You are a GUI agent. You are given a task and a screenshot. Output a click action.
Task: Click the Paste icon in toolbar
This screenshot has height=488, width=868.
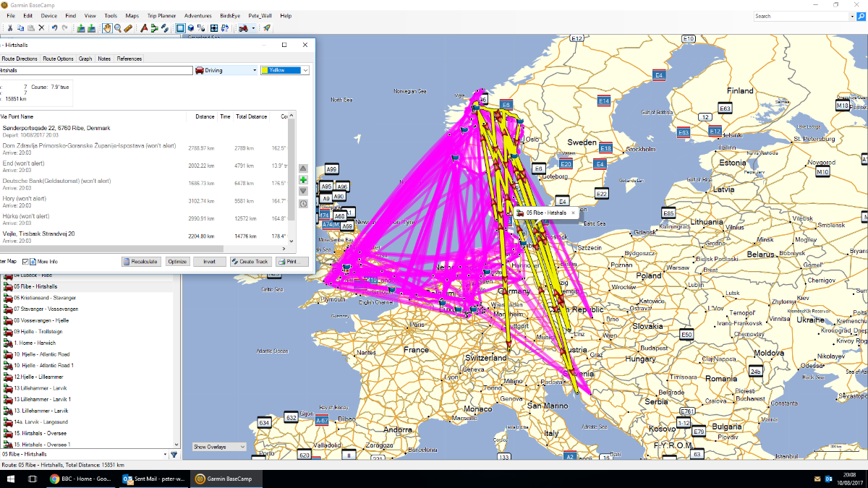tap(31, 28)
